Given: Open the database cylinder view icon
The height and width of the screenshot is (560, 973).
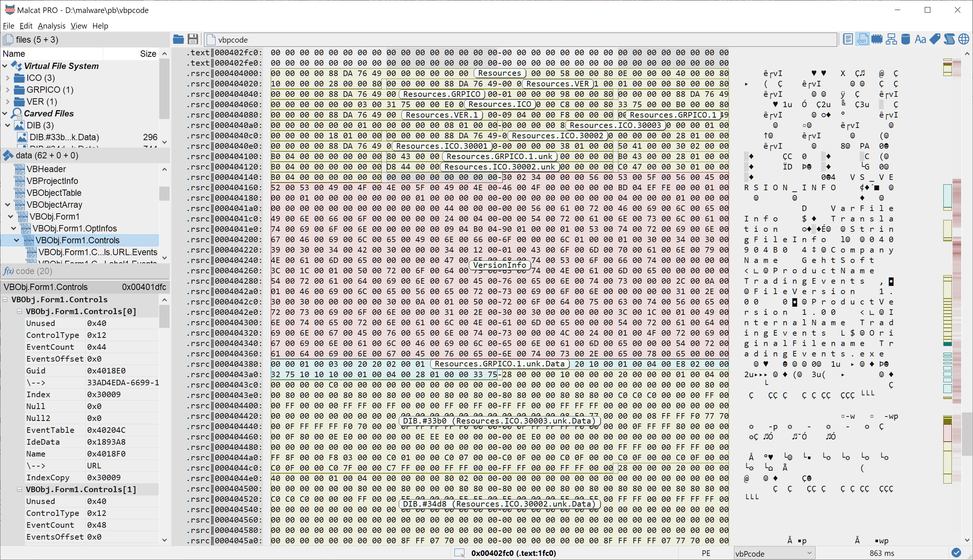Looking at the screenshot, I should pyautogui.click(x=906, y=39).
